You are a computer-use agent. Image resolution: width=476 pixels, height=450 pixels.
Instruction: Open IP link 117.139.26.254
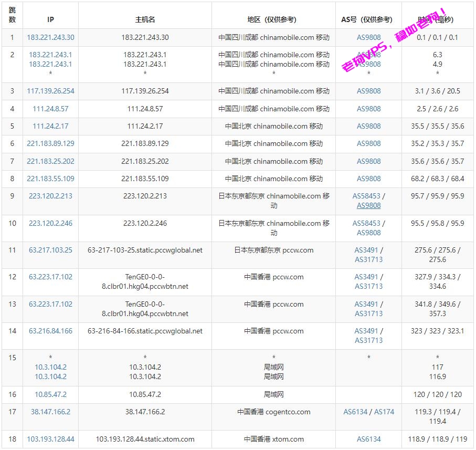(50, 91)
